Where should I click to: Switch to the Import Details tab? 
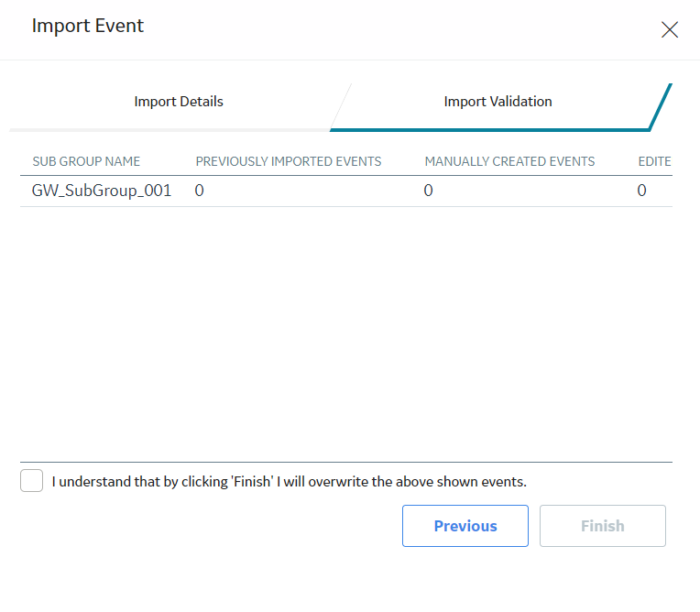click(179, 102)
